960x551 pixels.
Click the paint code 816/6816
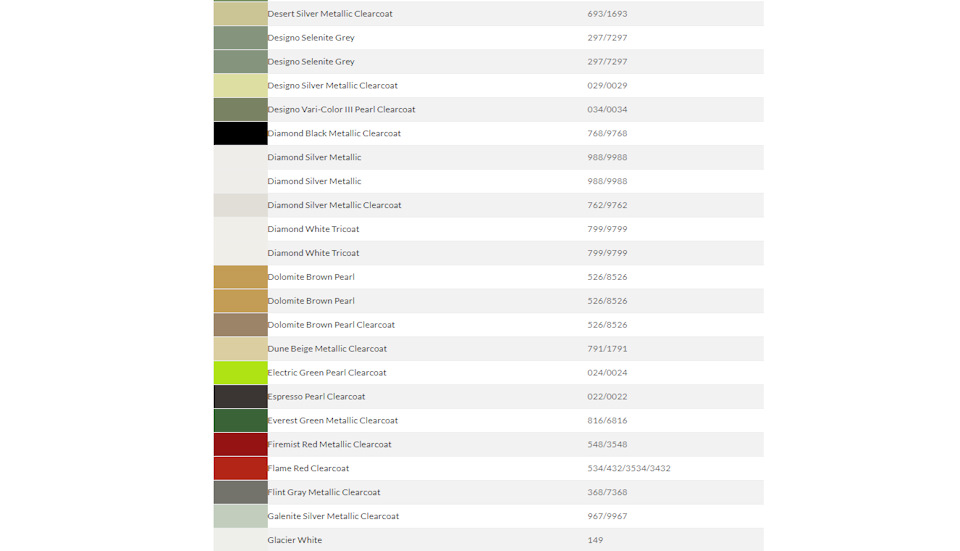(607, 420)
